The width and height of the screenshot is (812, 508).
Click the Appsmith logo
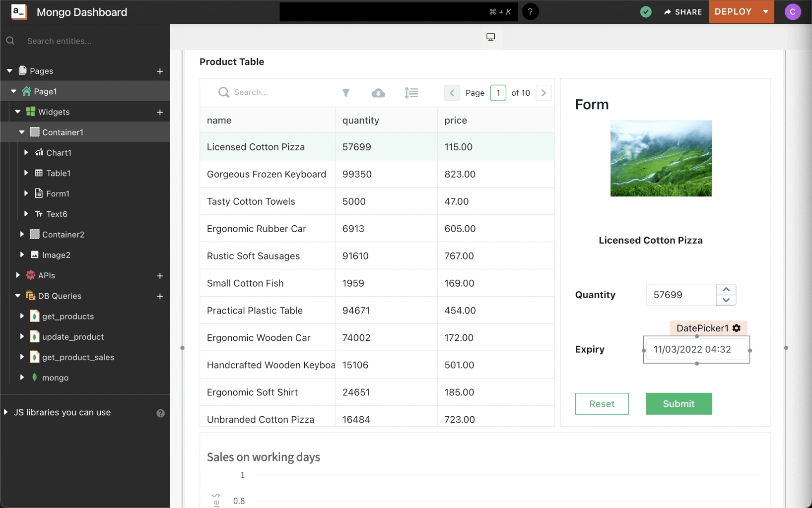pyautogui.click(x=18, y=11)
